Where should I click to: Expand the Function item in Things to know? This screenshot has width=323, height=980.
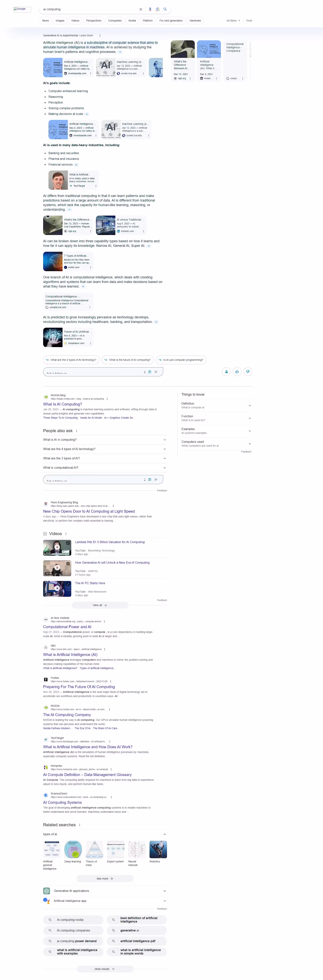tap(216, 418)
